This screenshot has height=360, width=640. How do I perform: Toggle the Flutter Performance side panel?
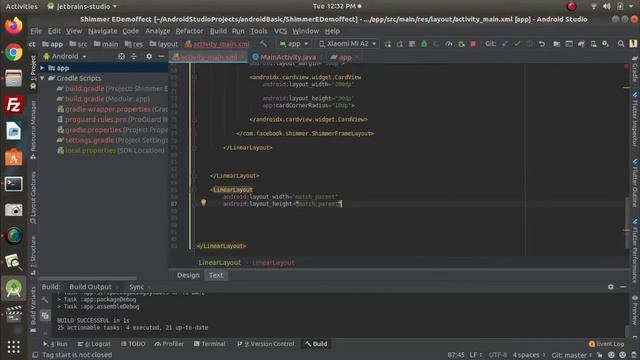tap(635, 251)
